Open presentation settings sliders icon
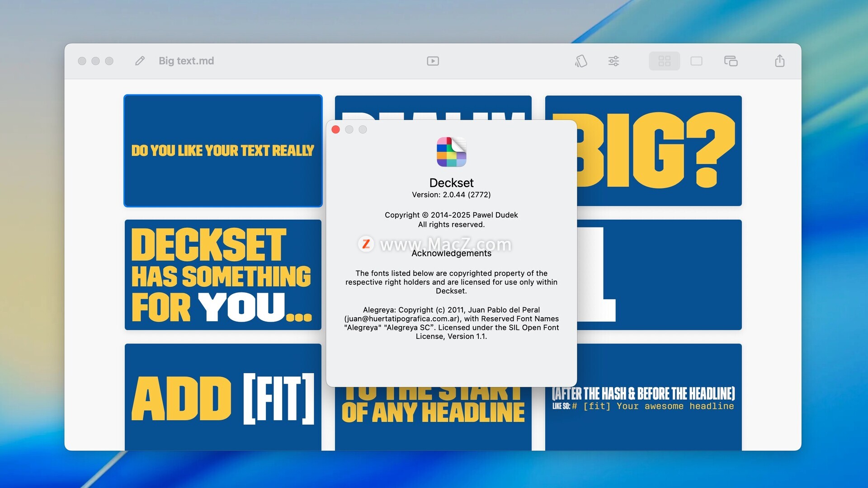Viewport: 868px width, 488px height. [613, 61]
